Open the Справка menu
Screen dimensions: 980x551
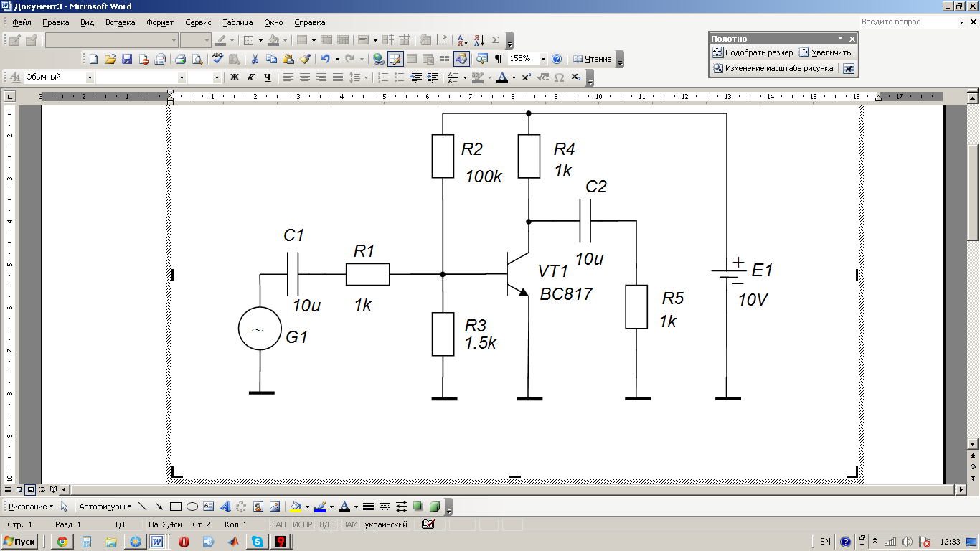309,22
